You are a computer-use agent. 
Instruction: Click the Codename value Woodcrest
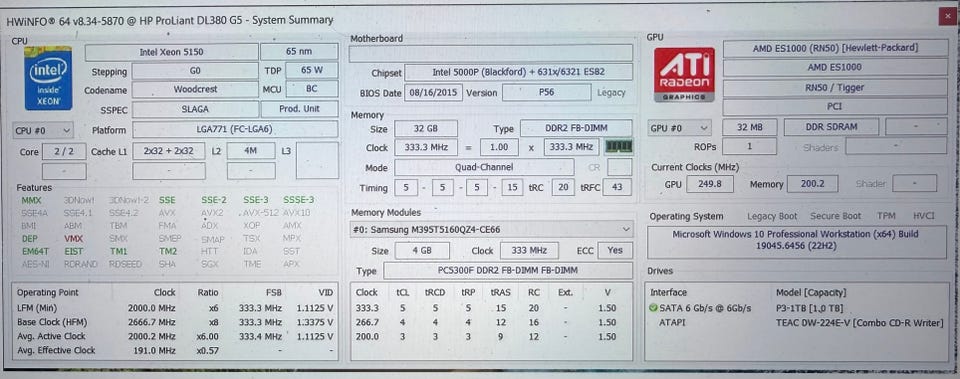[x=195, y=89]
